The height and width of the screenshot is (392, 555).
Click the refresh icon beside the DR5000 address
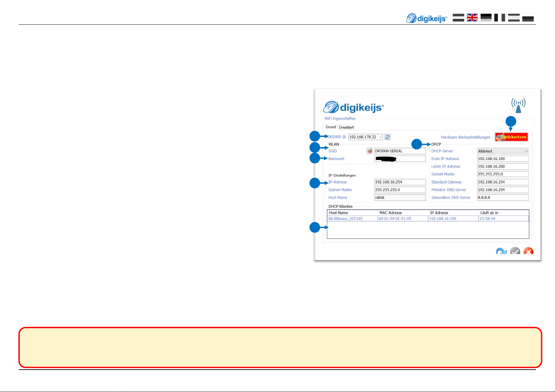[388, 137]
